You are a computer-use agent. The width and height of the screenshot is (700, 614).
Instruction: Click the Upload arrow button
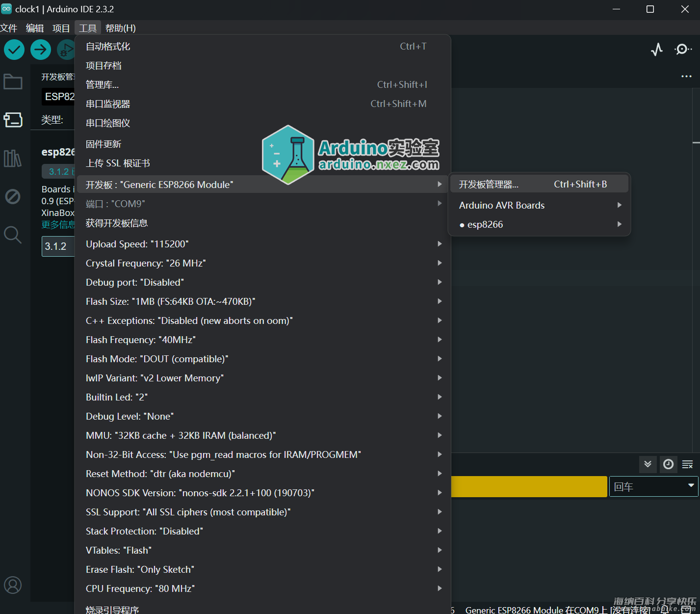(41, 50)
